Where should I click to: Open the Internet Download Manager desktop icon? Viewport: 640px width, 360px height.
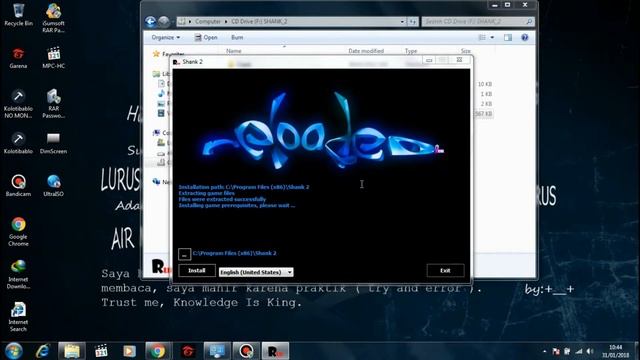coord(18,274)
